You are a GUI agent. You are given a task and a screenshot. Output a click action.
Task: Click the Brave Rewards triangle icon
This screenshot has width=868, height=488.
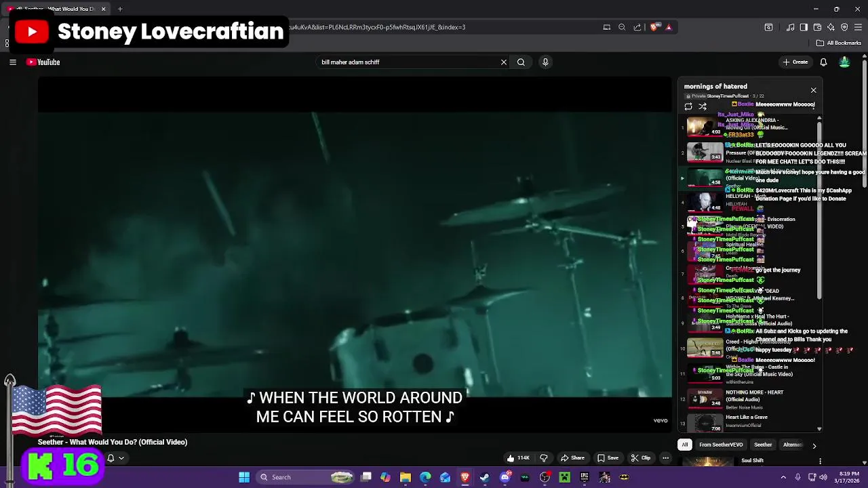[x=669, y=27]
